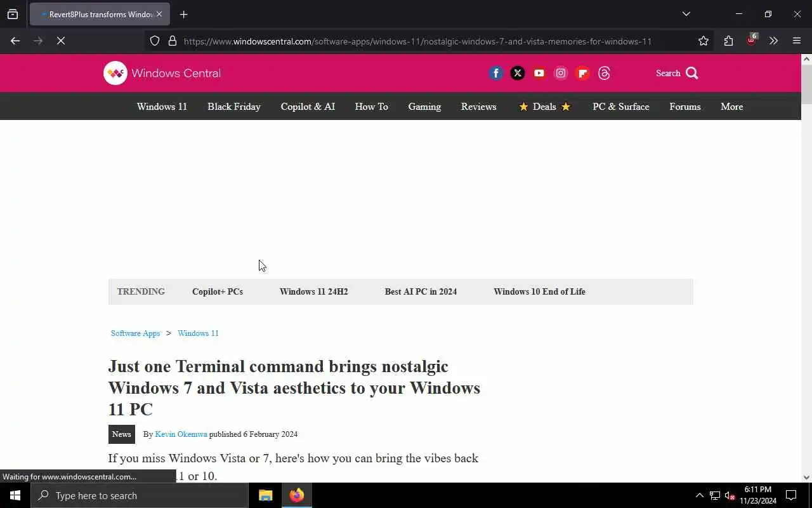Viewport: 812px width, 508px height.
Task: Stop loading the page
Action: tap(61, 41)
